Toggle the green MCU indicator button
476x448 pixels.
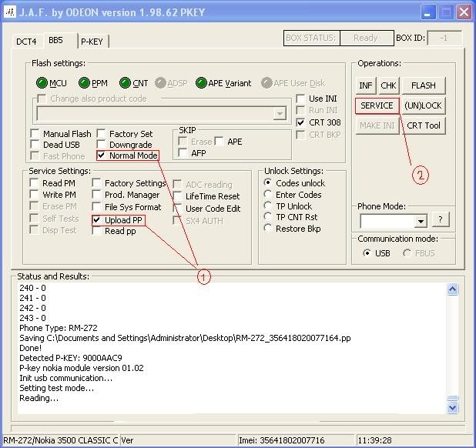(x=42, y=83)
